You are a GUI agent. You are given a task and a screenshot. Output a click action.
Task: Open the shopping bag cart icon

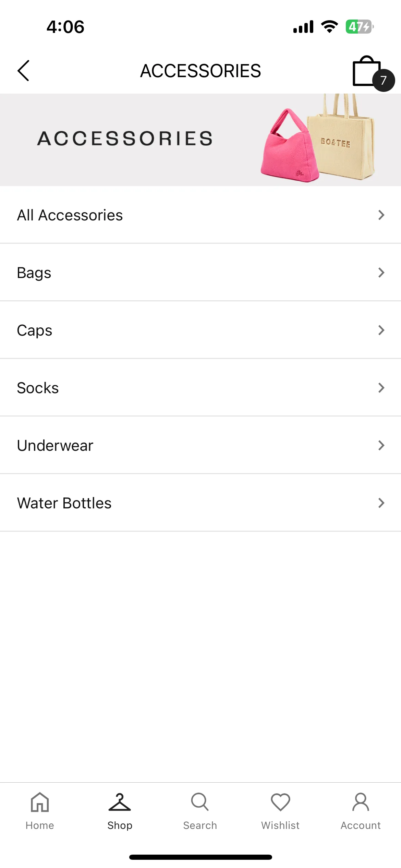tap(367, 71)
